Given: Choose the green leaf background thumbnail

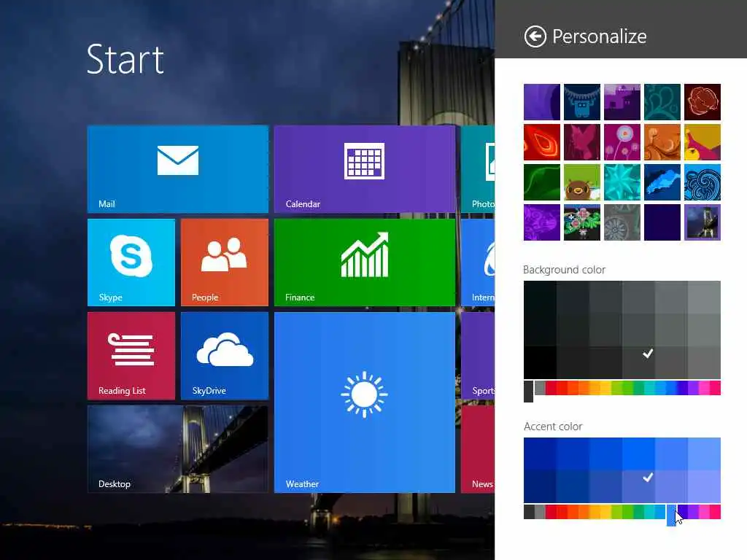Looking at the screenshot, I should [x=542, y=182].
